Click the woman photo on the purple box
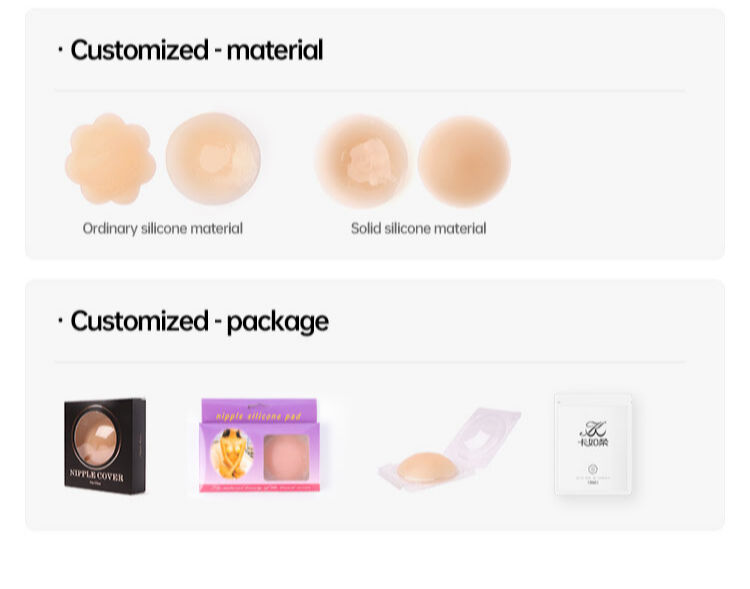The width and height of the screenshot is (750, 589). (231, 452)
